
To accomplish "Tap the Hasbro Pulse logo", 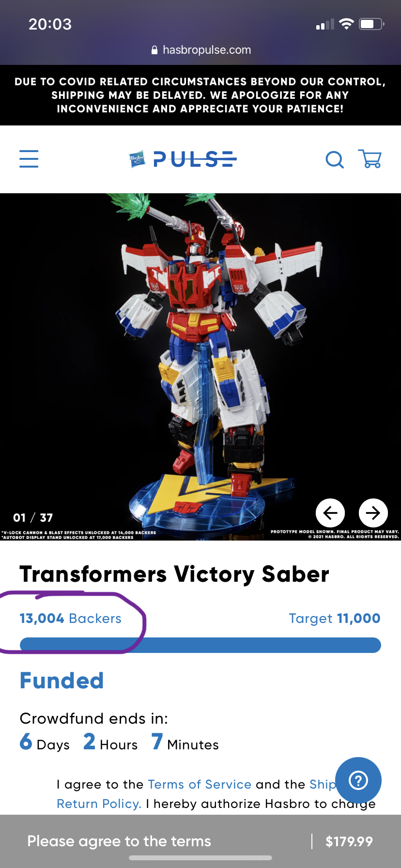I will [x=183, y=159].
